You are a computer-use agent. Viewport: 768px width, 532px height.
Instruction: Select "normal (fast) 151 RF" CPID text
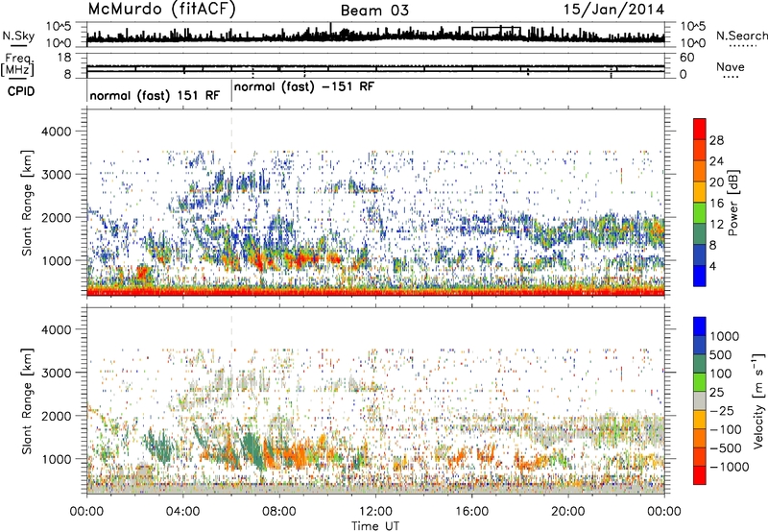(x=155, y=96)
